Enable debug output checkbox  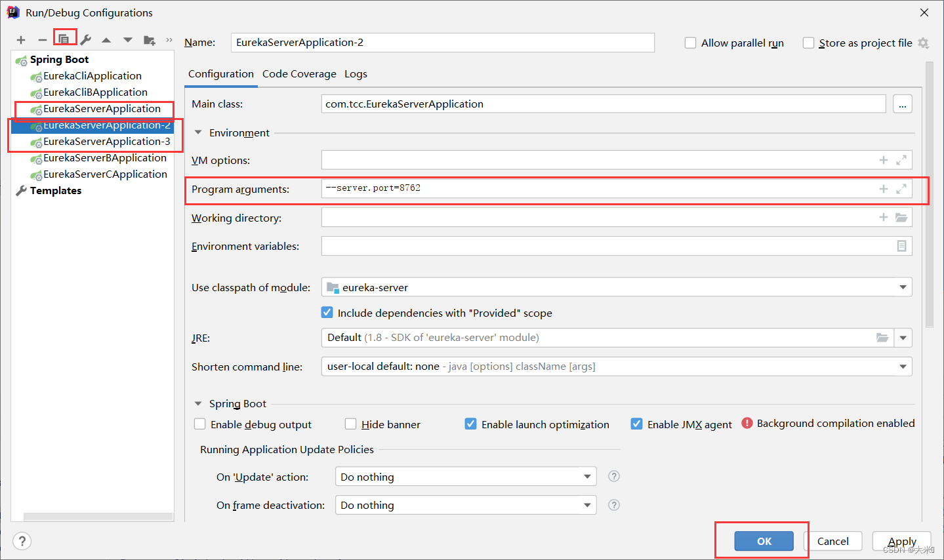click(200, 424)
